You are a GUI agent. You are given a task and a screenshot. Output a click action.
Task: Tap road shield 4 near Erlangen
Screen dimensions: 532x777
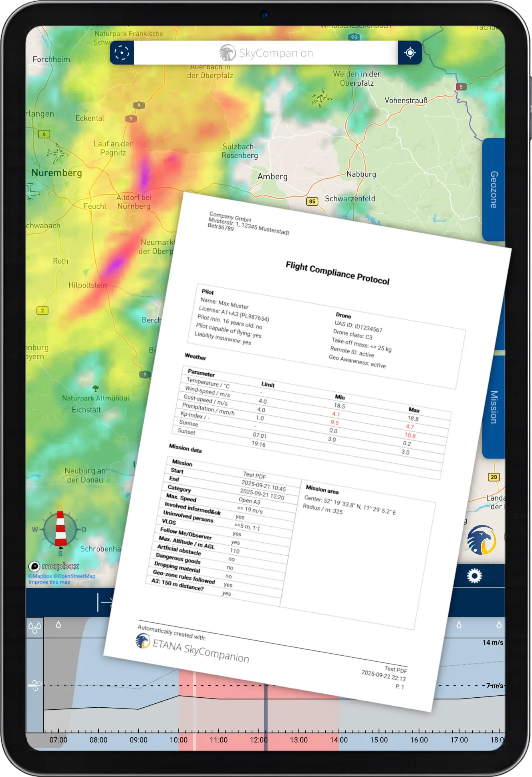44,134
